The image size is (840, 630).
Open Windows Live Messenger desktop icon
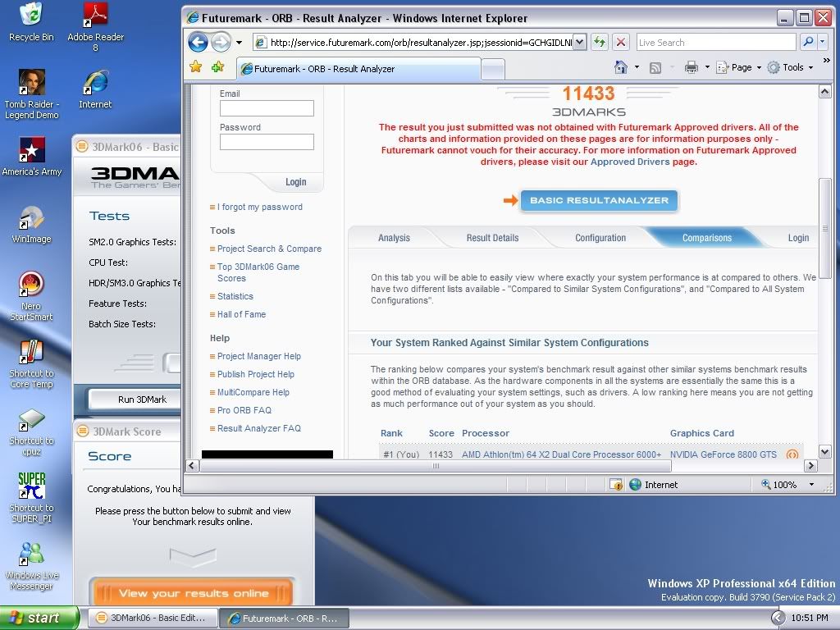point(32,566)
